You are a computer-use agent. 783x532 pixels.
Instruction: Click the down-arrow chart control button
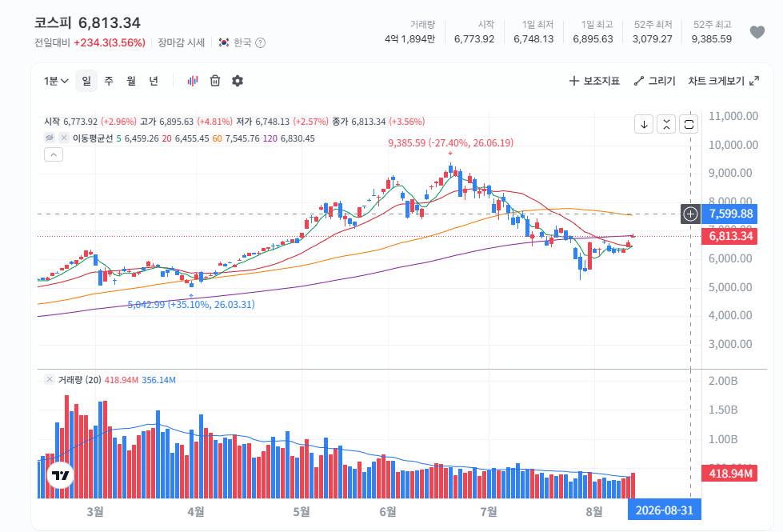click(644, 124)
